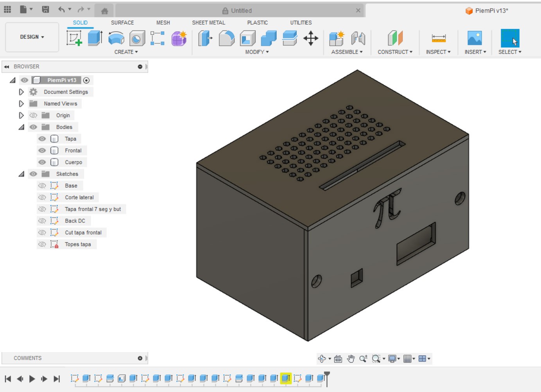Activate the Move/Copy tool
This screenshot has width=541, height=392.
pos(311,38)
